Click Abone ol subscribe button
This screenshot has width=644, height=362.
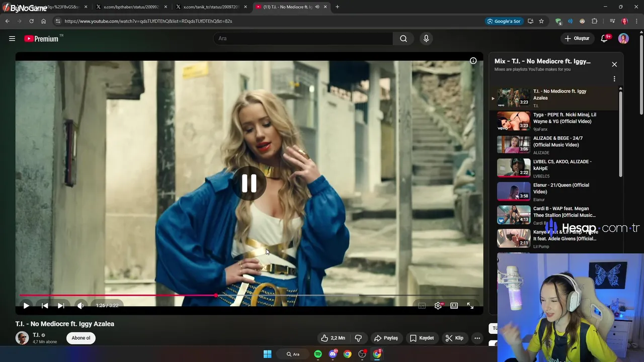[x=81, y=338]
